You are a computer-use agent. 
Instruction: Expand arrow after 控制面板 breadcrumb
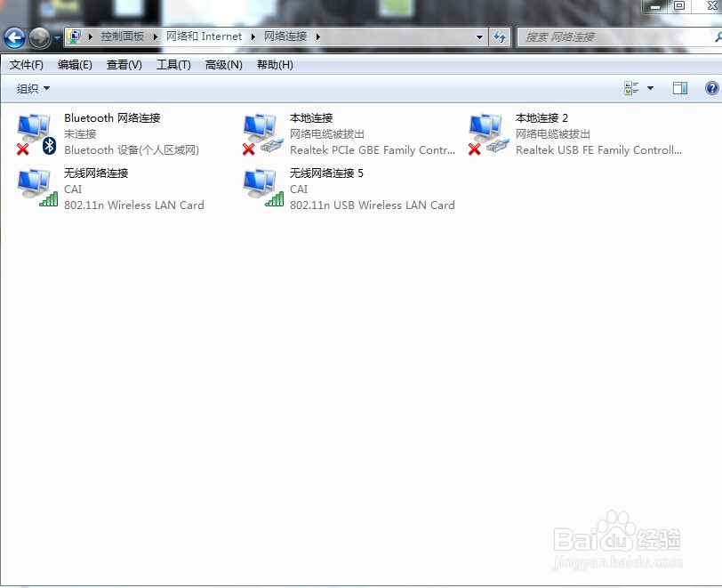pos(156,36)
